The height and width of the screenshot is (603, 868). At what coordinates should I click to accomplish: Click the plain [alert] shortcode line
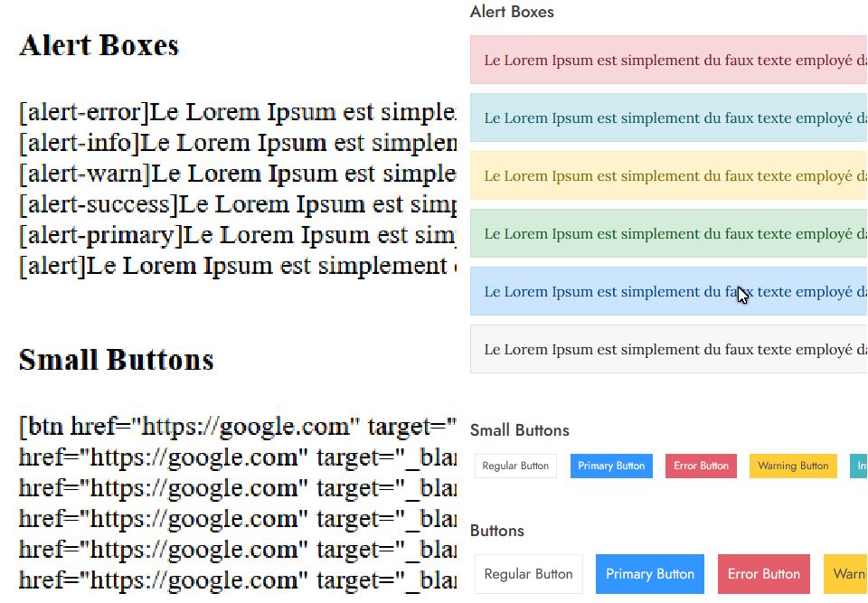pos(238,266)
